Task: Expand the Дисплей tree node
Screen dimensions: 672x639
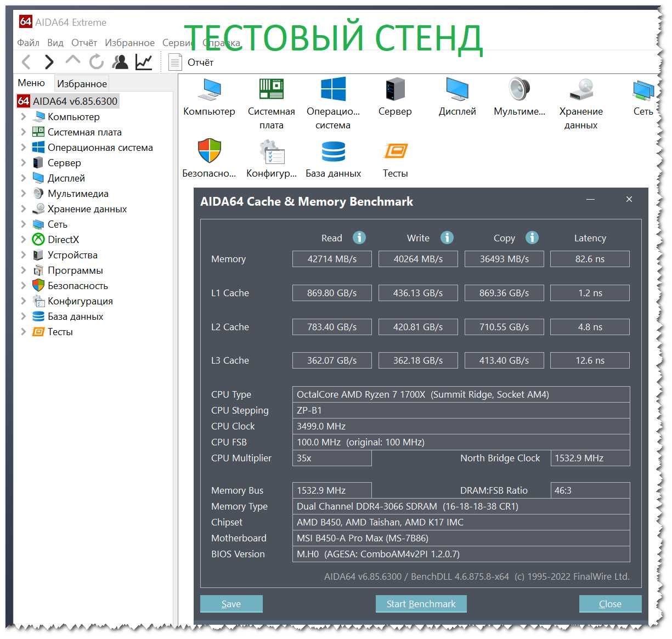Action: click(x=23, y=178)
